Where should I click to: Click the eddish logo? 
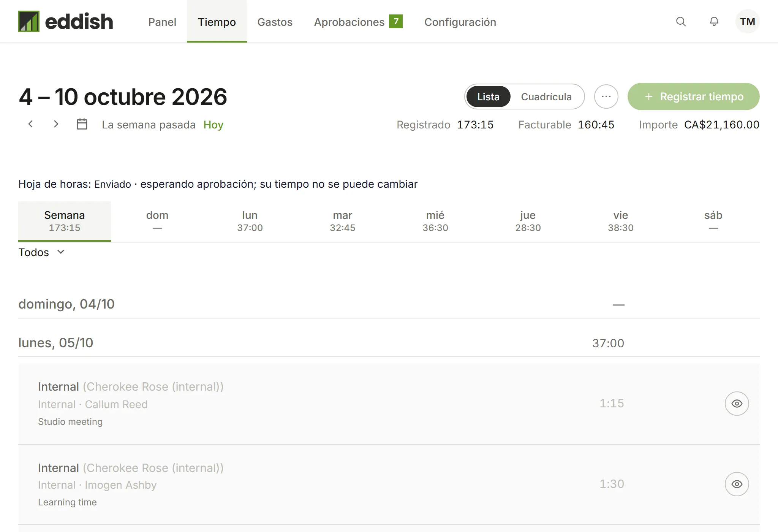click(x=66, y=21)
